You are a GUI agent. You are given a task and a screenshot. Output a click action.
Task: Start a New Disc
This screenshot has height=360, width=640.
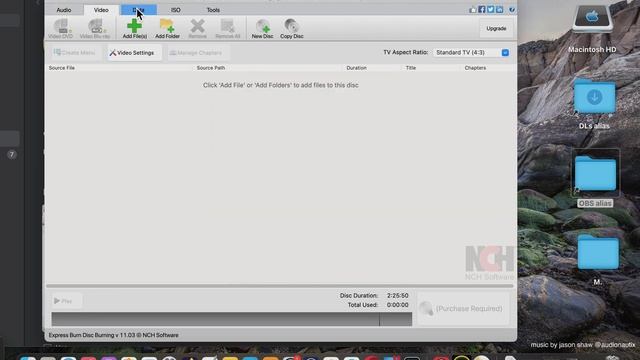(262, 29)
